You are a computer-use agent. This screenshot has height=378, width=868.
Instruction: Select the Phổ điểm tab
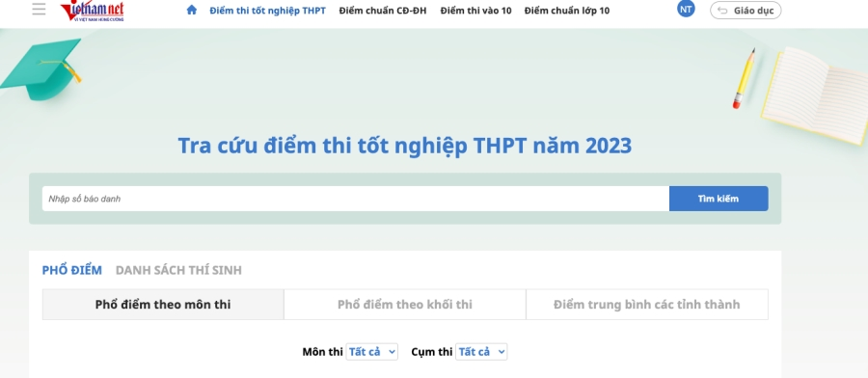72,270
